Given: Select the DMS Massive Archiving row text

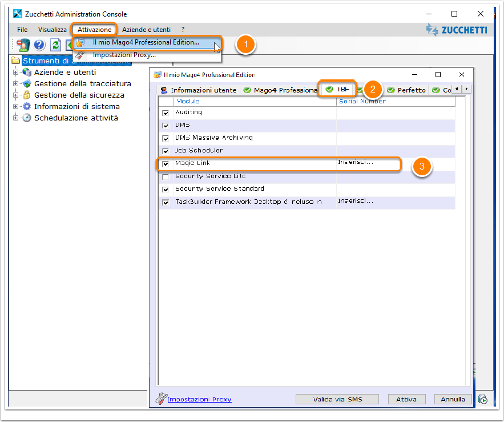Looking at the screenshot, I should point(213,138).
